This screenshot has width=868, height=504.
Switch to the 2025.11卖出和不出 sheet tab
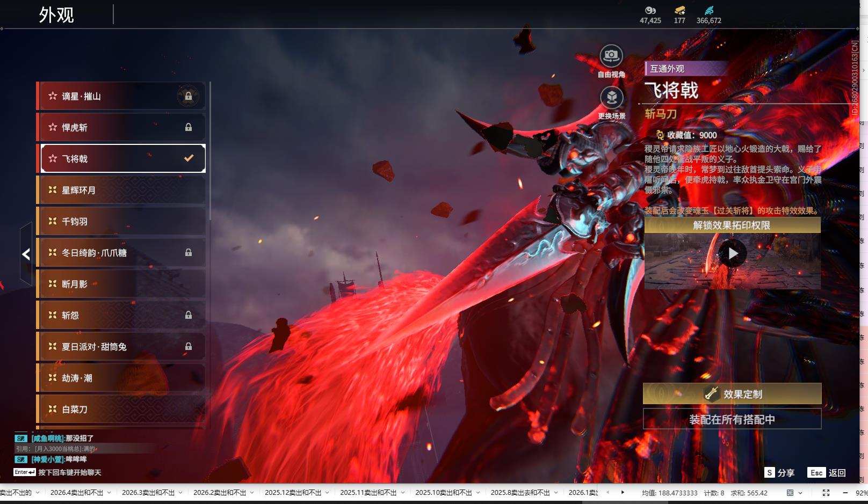tap(368, 493)
